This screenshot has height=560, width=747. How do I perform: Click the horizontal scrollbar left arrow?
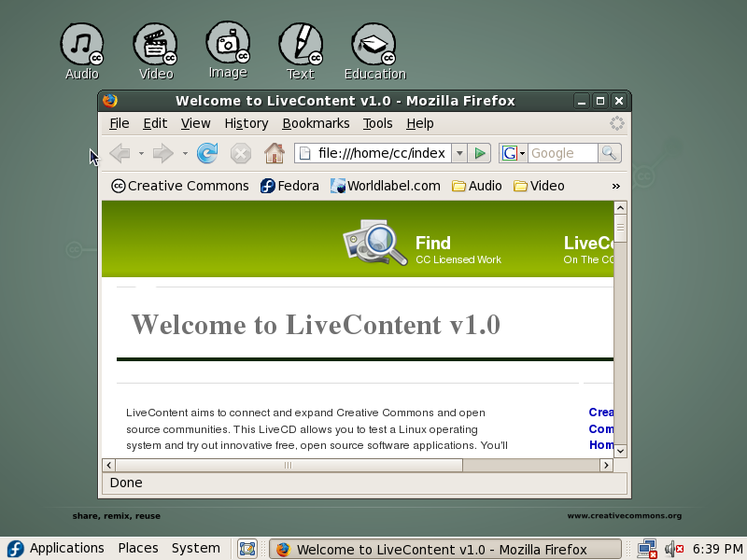(108, 465)
